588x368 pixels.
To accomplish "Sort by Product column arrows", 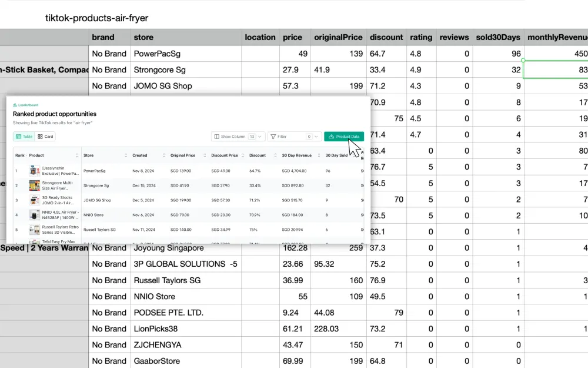I will coord(77,155).
